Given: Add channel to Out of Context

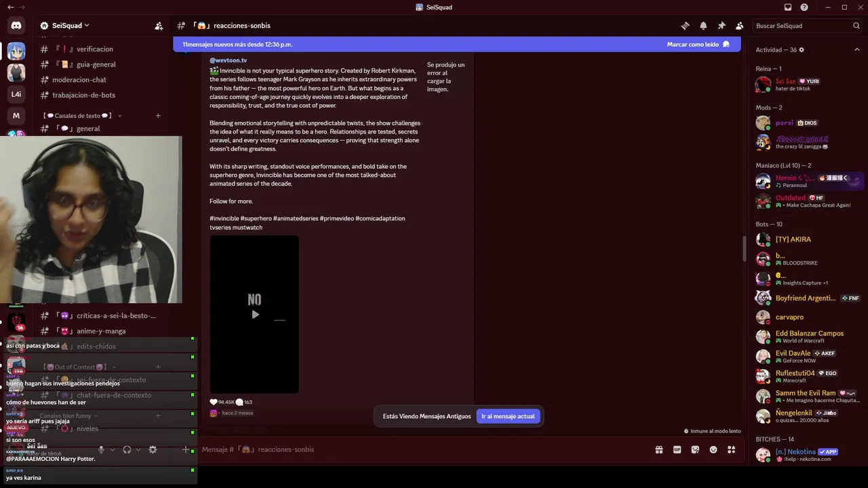Looking at the screenshot, I should (x=158, y=367).
